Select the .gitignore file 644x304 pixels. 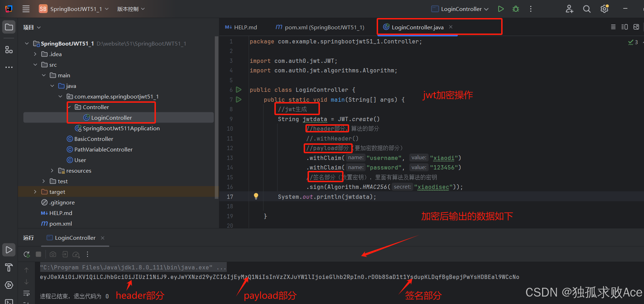click(x=62, y=202)
